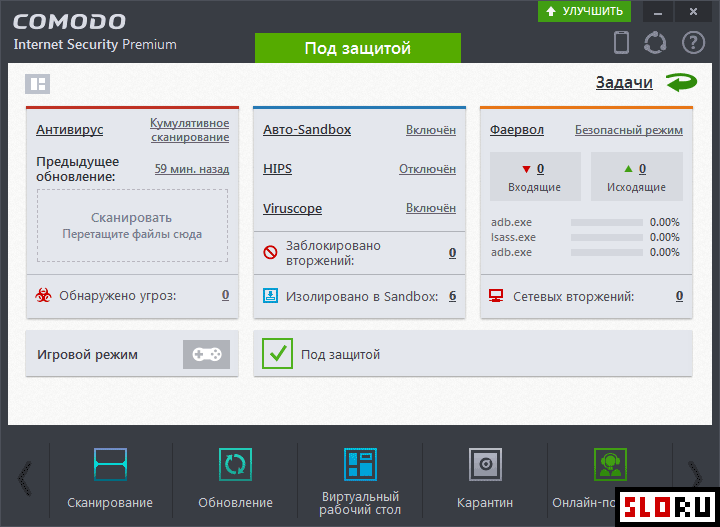Open the Задачи tasks link
The image size is (720, 527).
point(624,83)
